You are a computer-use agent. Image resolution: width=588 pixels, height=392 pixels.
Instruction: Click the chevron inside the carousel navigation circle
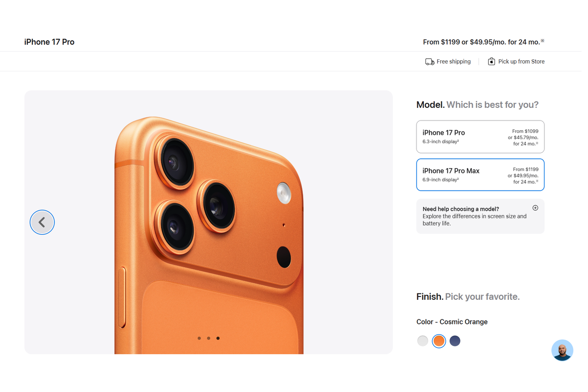42,222
